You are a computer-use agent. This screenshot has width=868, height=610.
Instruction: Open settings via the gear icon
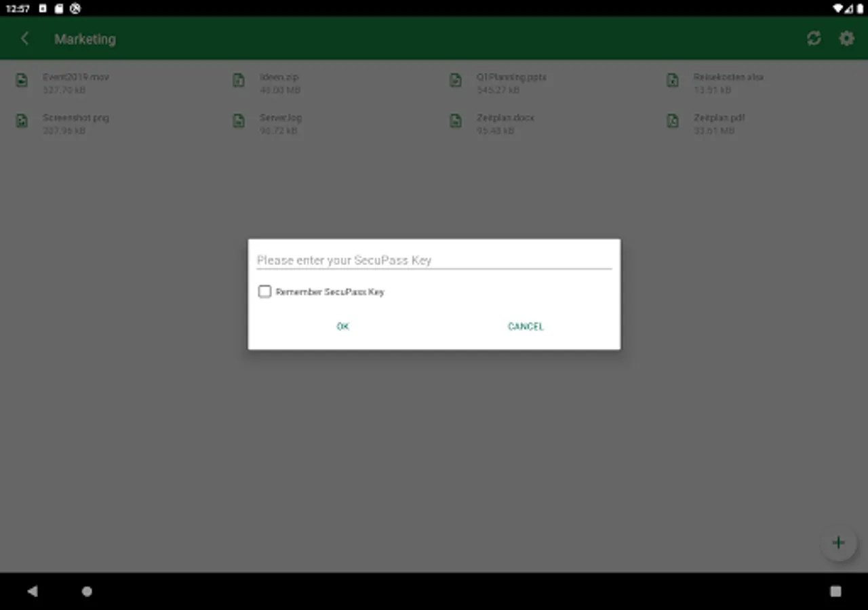(846, 39)
